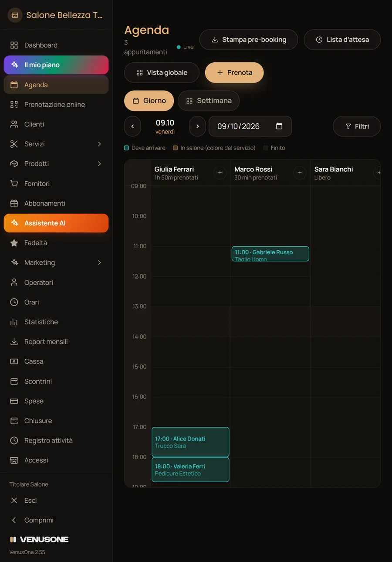Image resolution: width=392 pixels, height=562 pixels.
Task: Click the Titolare Salone label
Action: (x=29, y=484)
